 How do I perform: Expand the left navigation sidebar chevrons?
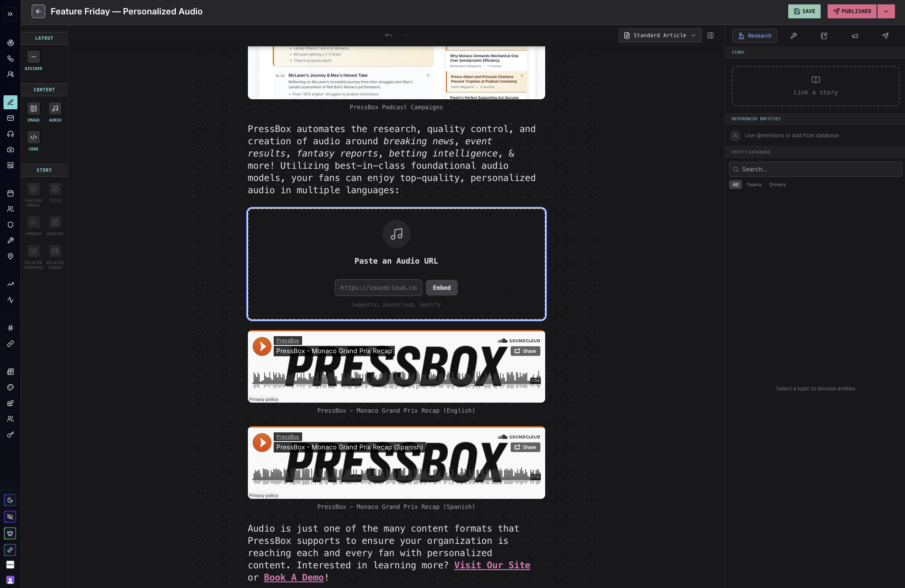coord(10,14)
